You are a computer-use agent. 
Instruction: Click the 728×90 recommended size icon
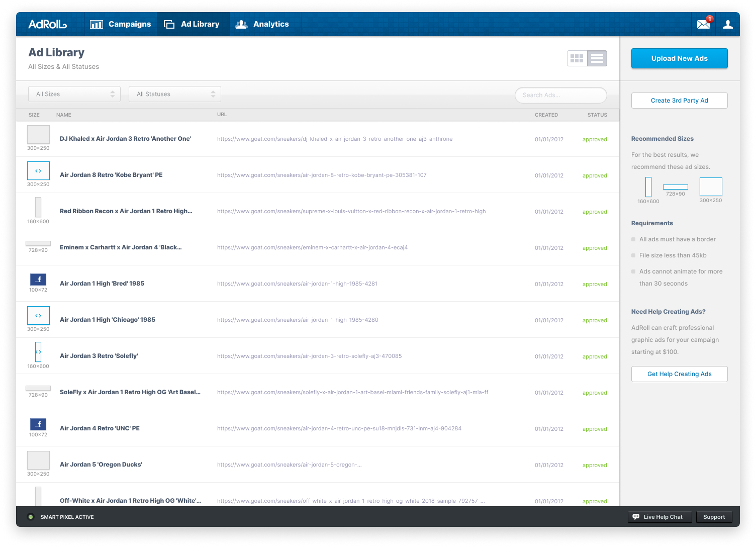coord(675,187)
